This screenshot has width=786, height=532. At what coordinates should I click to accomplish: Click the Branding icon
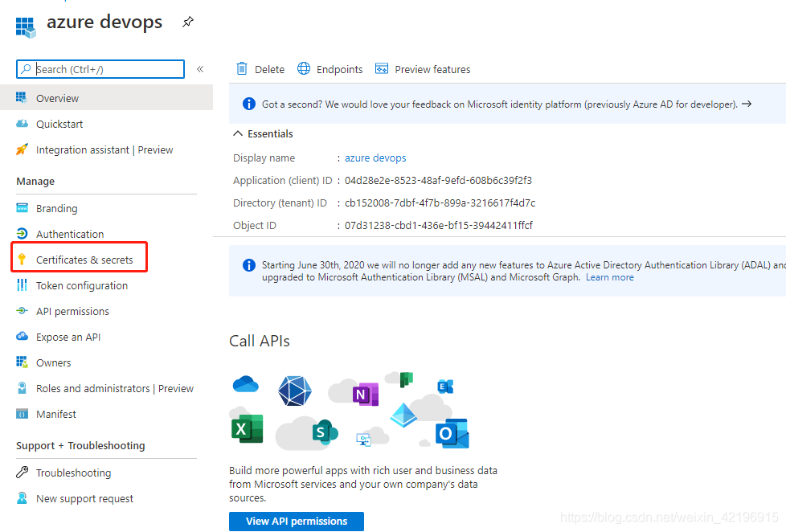point(22,207)
